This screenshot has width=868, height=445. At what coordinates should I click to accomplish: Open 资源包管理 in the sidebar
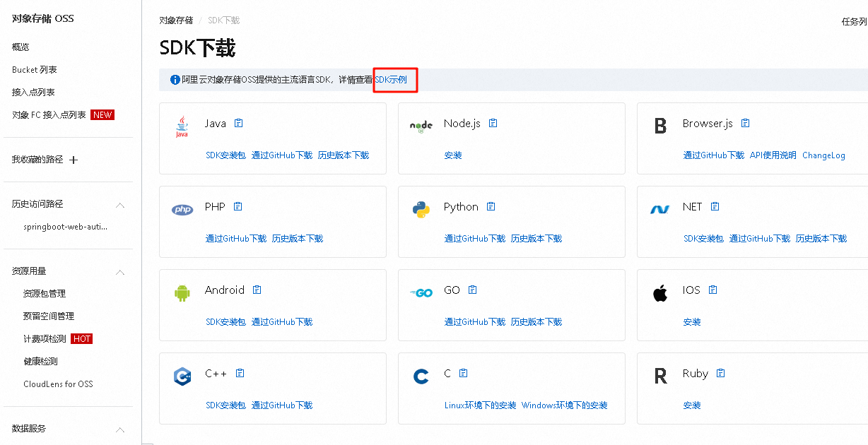(45, 293)
